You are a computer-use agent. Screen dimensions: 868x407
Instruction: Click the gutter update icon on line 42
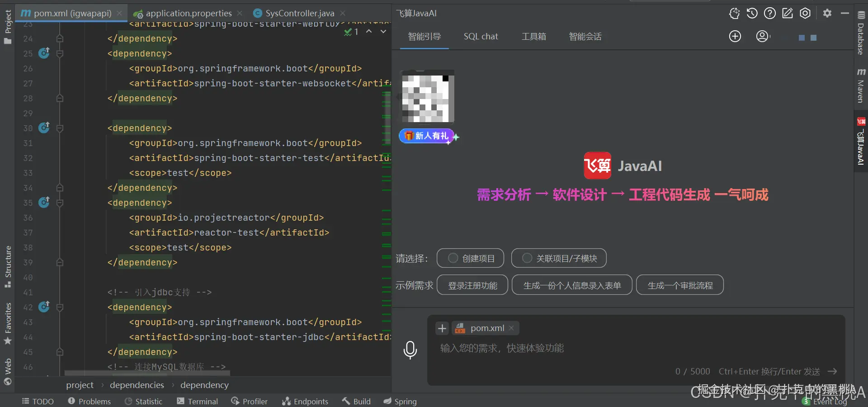44,307
